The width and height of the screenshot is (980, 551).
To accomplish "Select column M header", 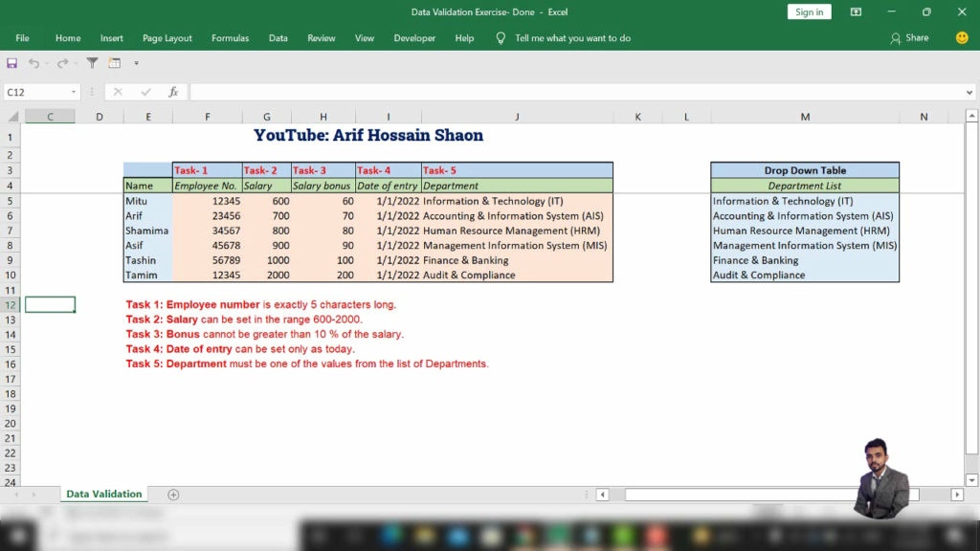I will coord(805,117).
